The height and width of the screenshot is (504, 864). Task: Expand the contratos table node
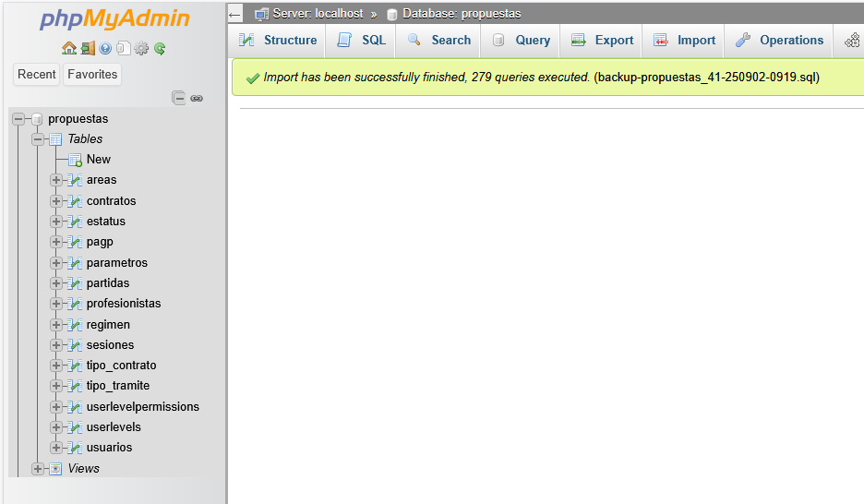[56, 201]
